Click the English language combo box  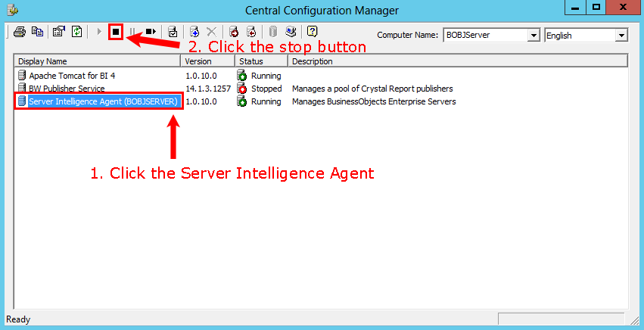point(586,36)
